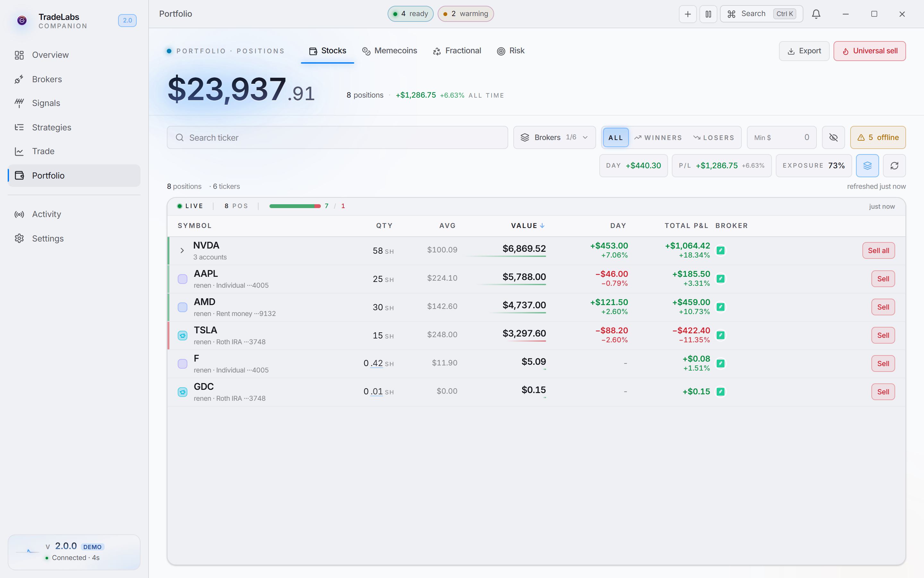The image size is (924, 578).
Task: Click the winners/losers 7 / 1 progress bar
Action: 295,206
